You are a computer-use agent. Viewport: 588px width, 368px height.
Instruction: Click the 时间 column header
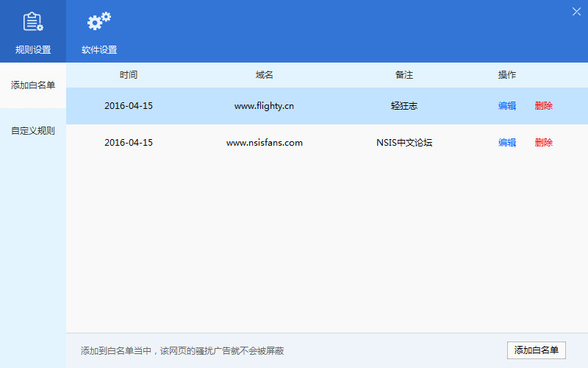tap(129, 75)
